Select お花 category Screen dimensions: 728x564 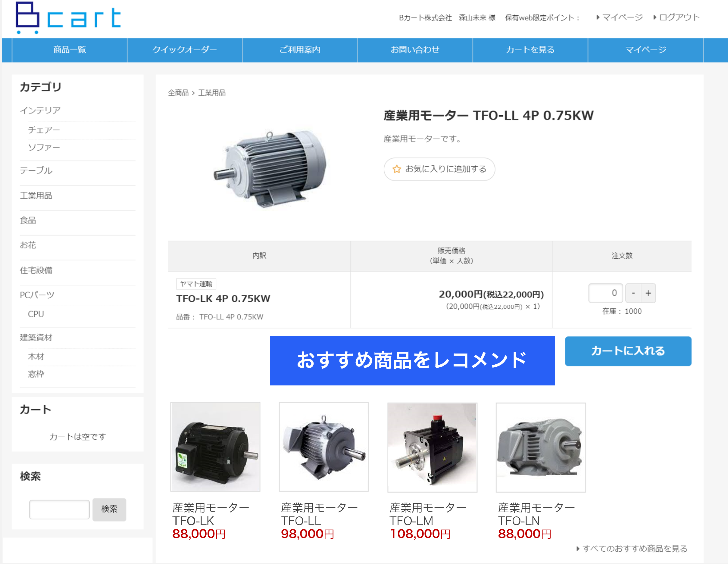[28, 245]
